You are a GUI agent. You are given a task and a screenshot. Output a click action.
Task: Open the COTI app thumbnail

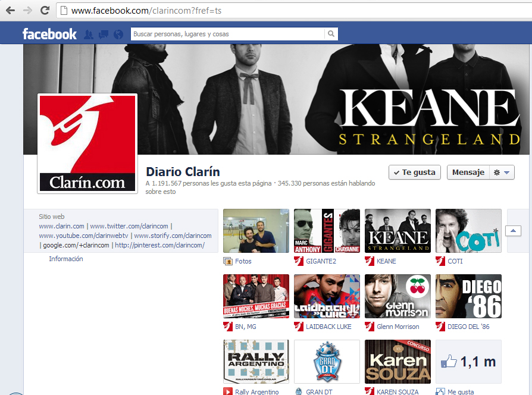tap(468, 231)
